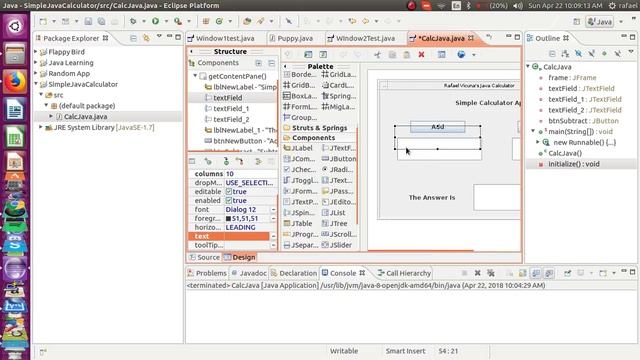
Task: Pick JLabel from the Palette
Action: [298, 148]
